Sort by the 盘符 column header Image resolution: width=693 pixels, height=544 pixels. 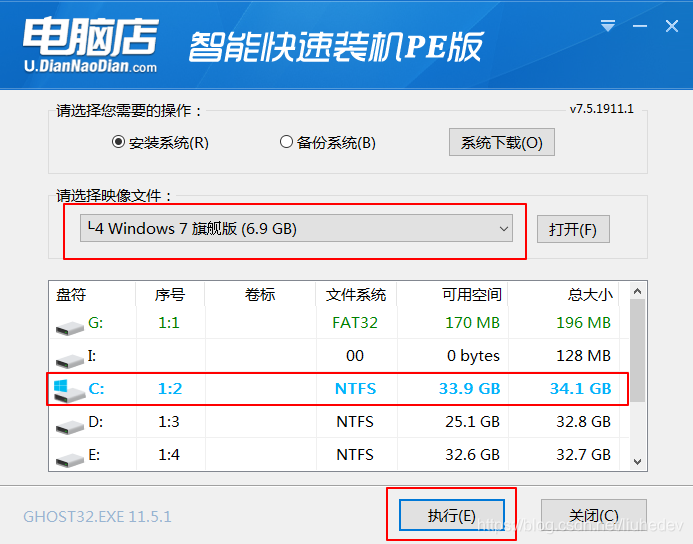point(92,294)
